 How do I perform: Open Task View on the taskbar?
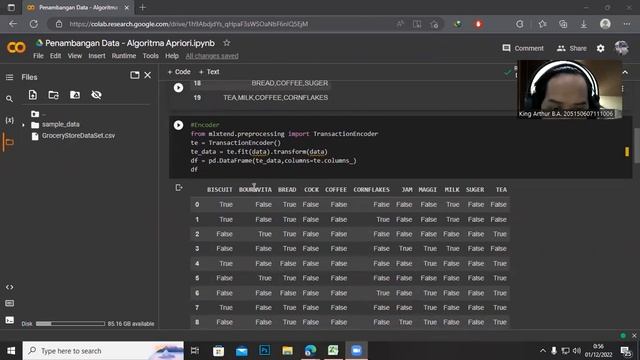point(195,351)
